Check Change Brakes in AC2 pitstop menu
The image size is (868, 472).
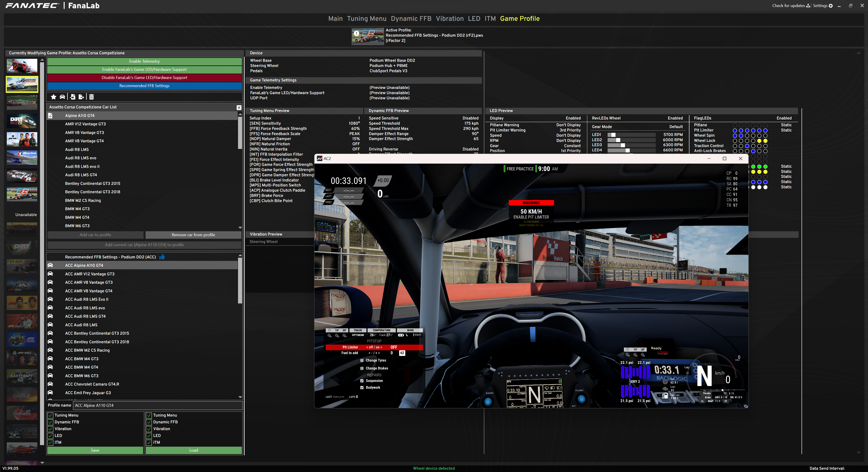click(x=362, y=368)
